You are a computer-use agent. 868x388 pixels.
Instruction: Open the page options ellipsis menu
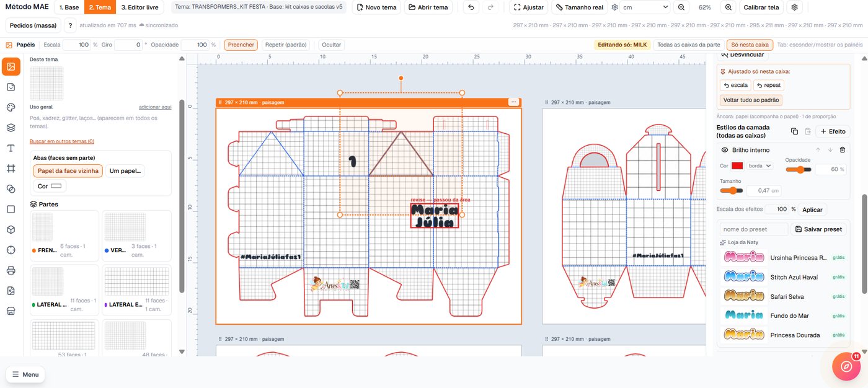pos(513,102)
